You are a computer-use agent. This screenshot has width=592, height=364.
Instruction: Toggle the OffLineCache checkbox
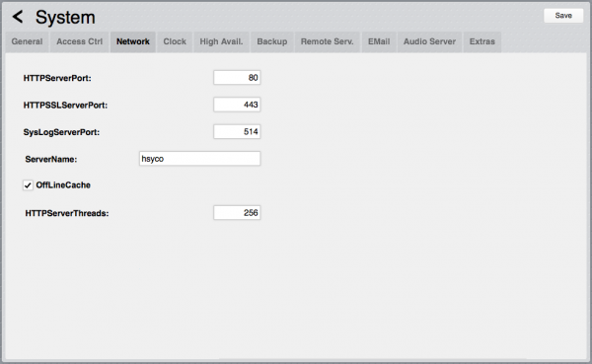pos(28,185)
